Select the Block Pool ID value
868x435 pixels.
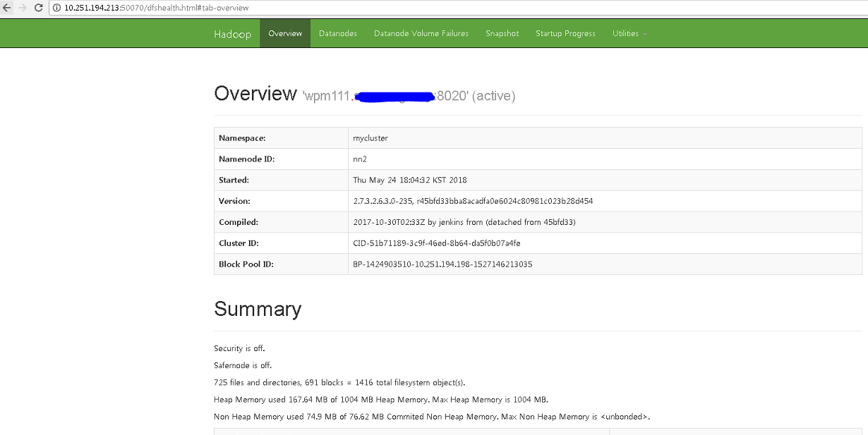point(442,264)
